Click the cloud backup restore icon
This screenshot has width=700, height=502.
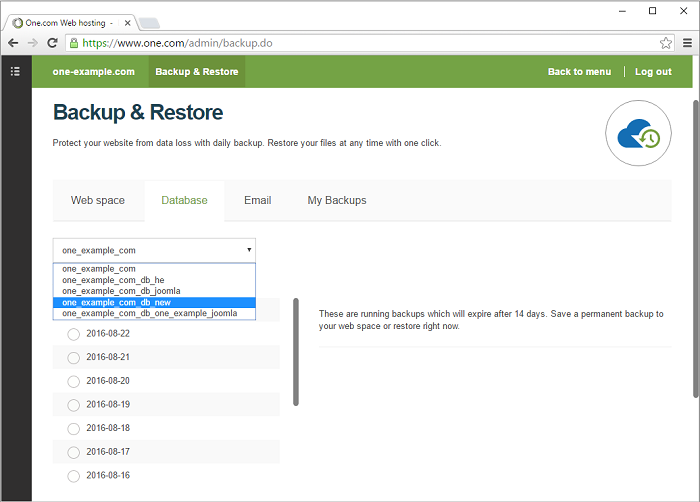click(638, 133)
